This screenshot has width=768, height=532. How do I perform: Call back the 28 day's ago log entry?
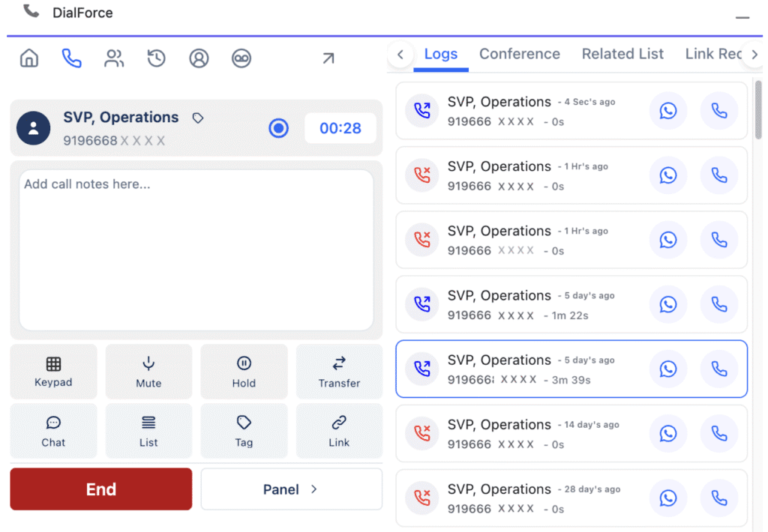(718, 498)
